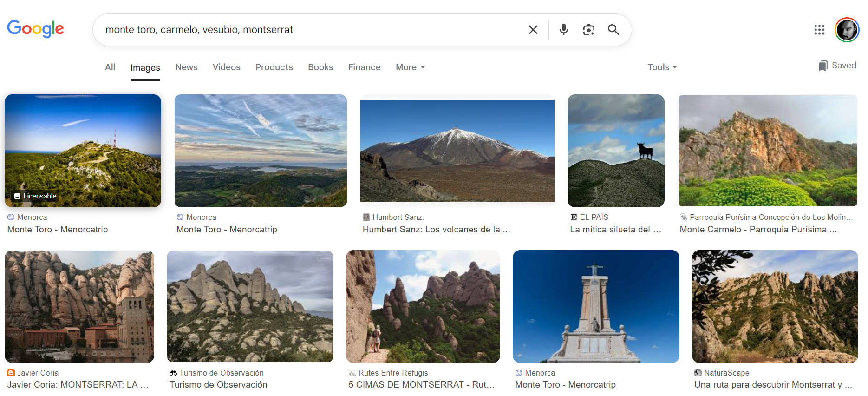Open 'La mítica silueta del ...' link
Screen dimensions: 868x396
[615, 229]
